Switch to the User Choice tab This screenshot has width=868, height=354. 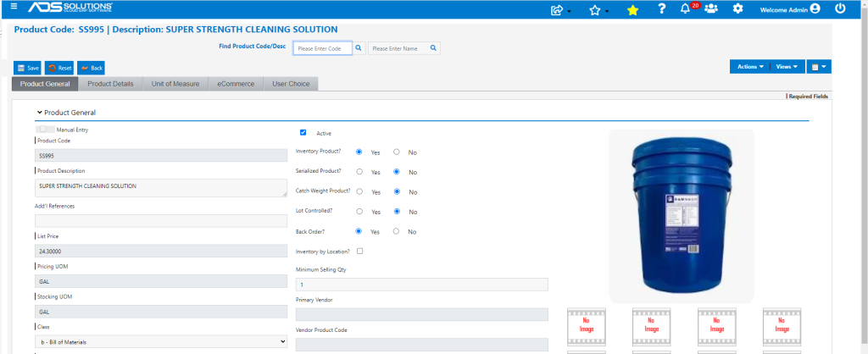pos(291,84)
